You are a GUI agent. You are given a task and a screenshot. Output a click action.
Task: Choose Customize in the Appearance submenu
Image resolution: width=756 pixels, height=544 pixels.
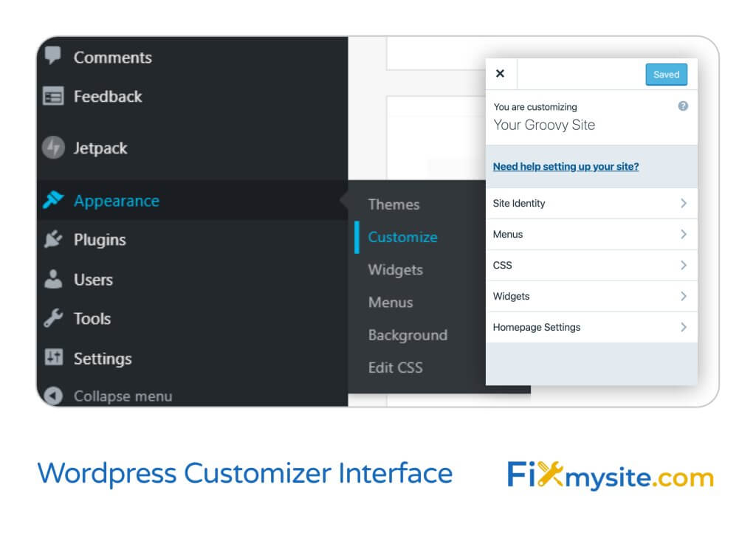[x=402, y=237]
